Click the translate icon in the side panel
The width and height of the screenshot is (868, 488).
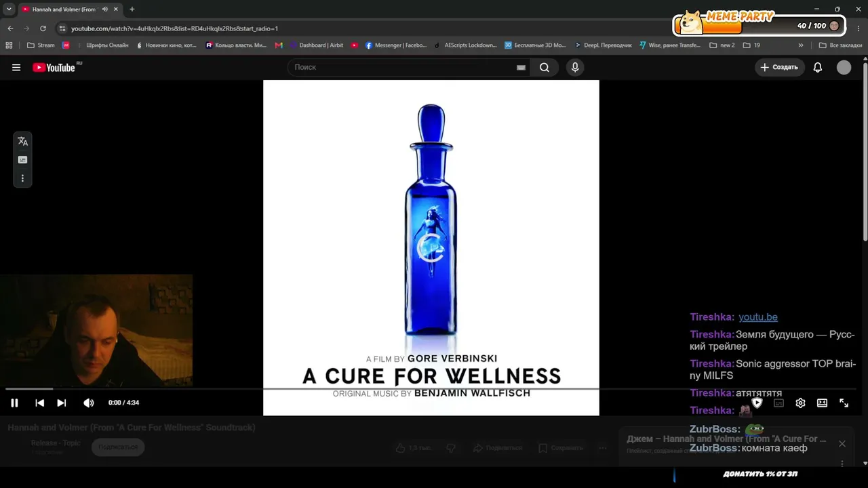[x=22, y=141]
